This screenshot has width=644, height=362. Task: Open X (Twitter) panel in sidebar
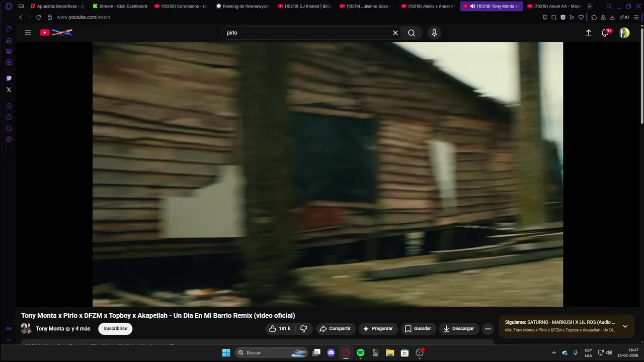point(9,89)
